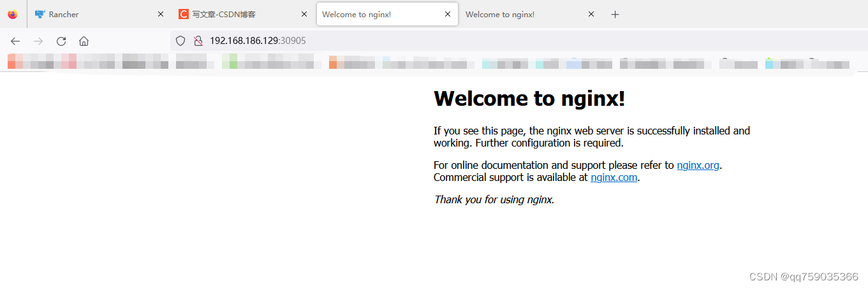Screen dimensions: 868x288
Task: Click the CSDN tab favicon
Action: point(184,14)
